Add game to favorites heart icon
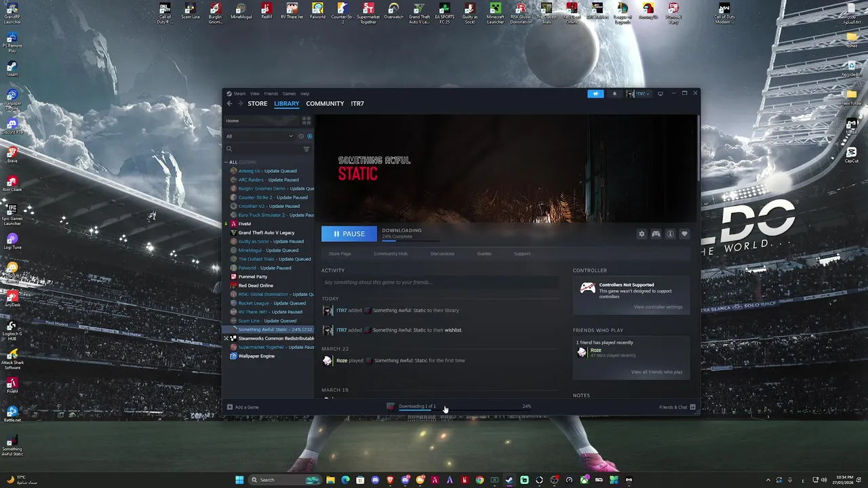Viewport: 868px width, 488px height. (x=684, y=234)
